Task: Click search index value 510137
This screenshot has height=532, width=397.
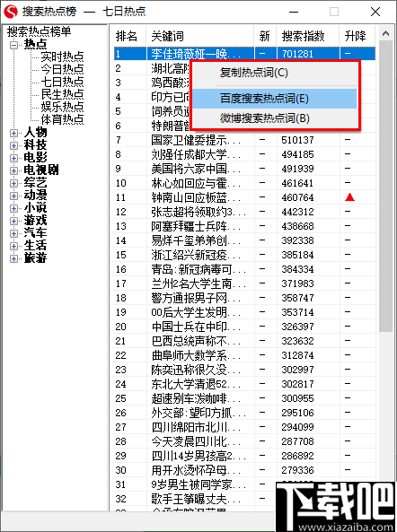Action: 297,140
